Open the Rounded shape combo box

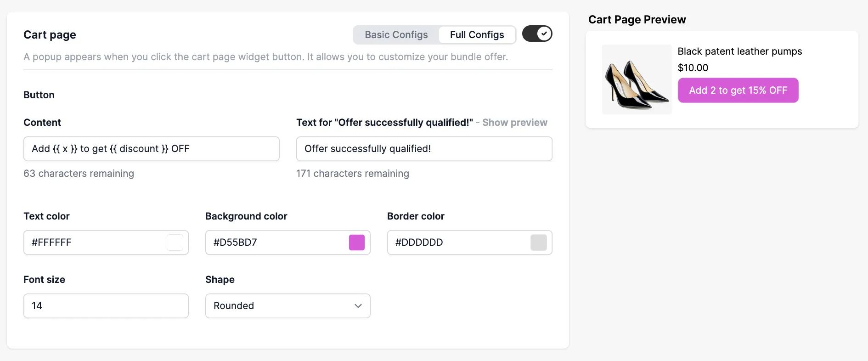coord(288,306)
